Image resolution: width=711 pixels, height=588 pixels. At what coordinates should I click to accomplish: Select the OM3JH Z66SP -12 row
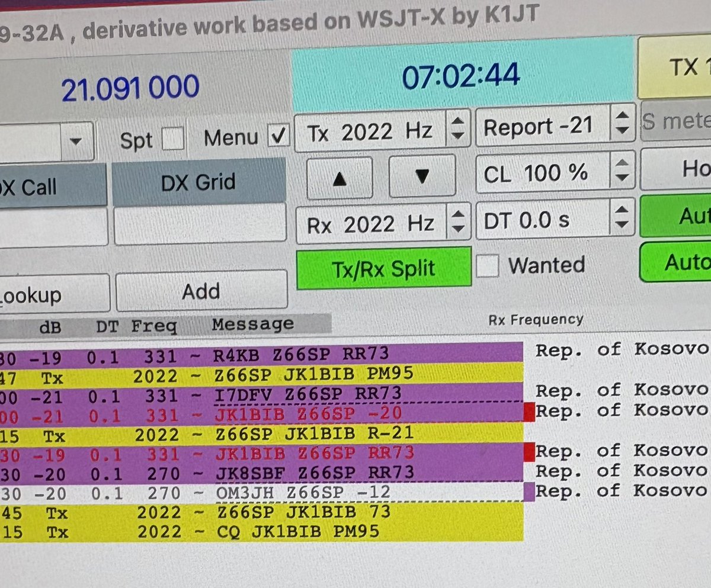pyautogui.click(x=261, y=493)
